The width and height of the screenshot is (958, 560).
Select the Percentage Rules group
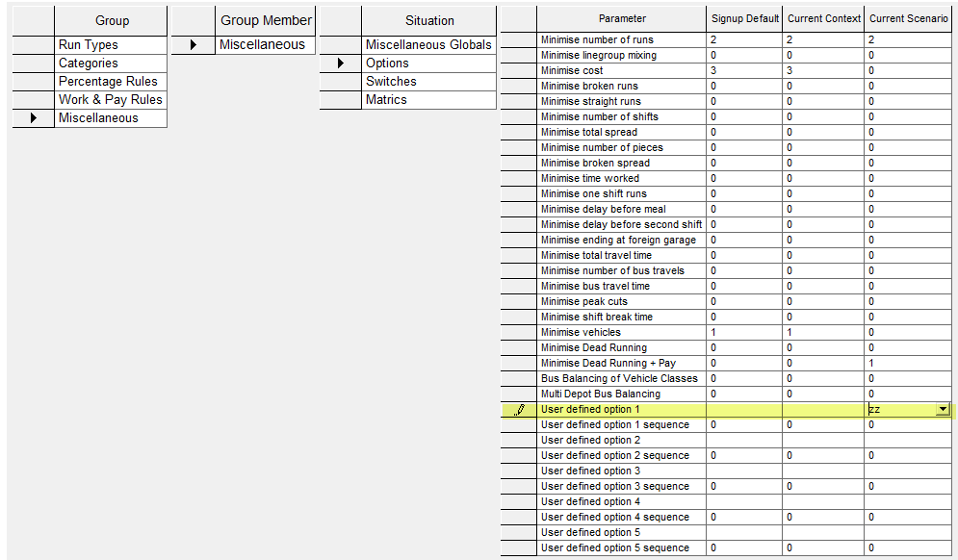click(x=110, y=81)
